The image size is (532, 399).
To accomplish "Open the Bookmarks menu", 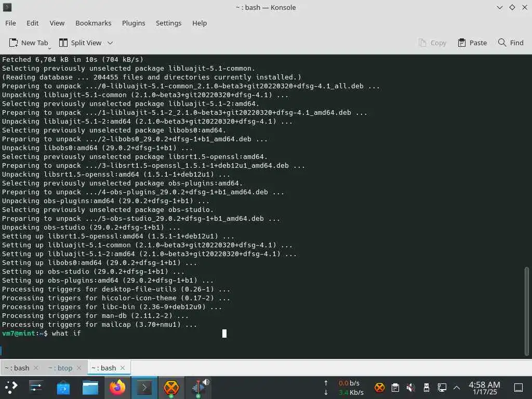I will [x=94, y=23].
